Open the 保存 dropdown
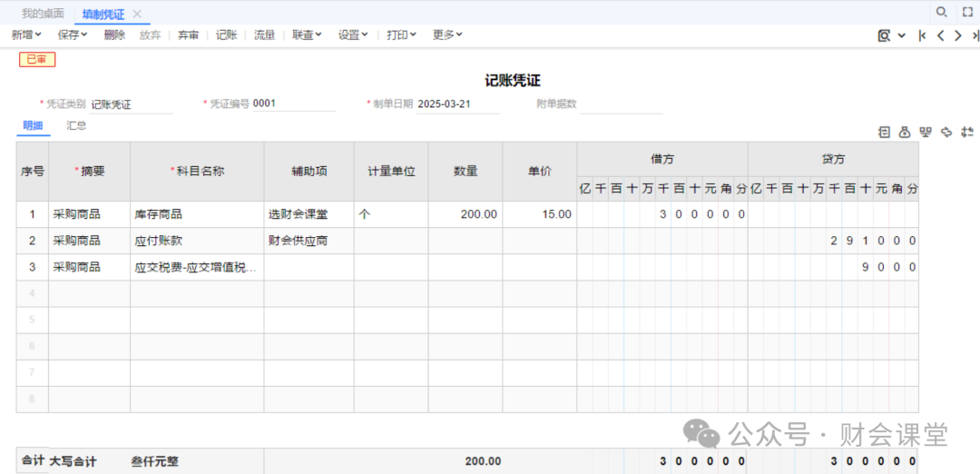 coord(73,35)
